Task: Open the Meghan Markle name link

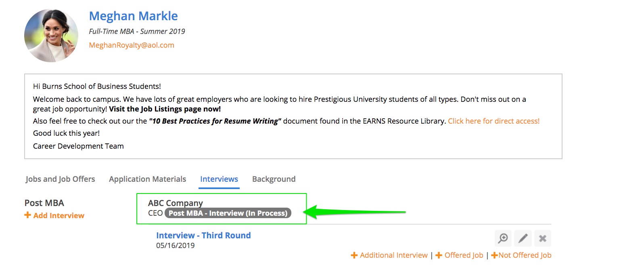Action: (x=133, y=16)
